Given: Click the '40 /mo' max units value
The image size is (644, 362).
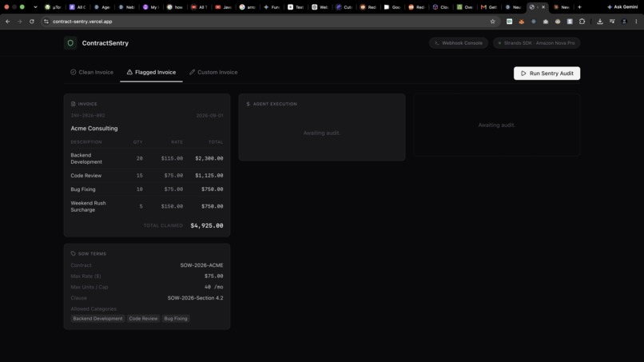Looking at the screenshot, I should click(213, 287).
